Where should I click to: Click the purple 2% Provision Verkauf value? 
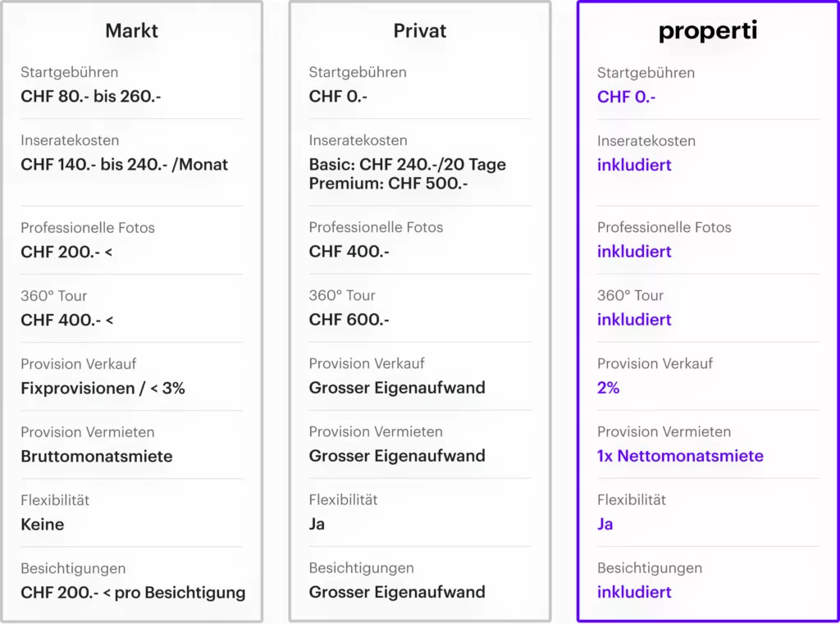pos(608,387)
